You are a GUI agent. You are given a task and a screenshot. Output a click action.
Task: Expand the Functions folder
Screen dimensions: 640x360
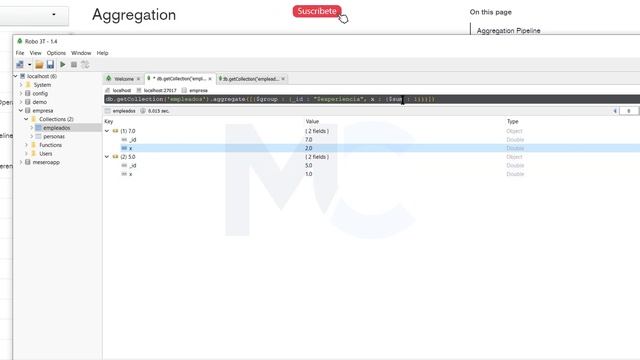(27, 145)
